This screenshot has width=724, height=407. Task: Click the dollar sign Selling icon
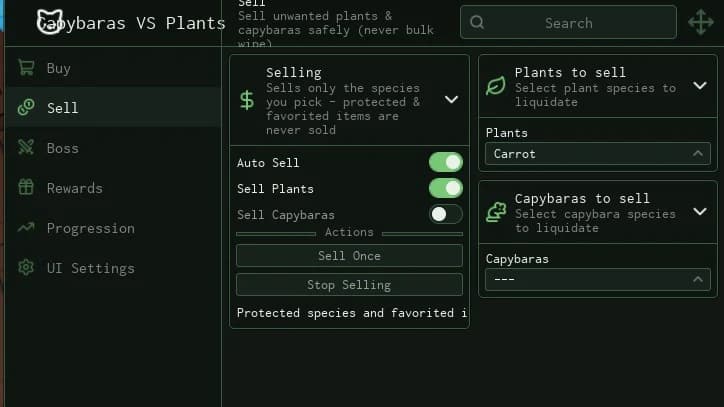point(247,100)
